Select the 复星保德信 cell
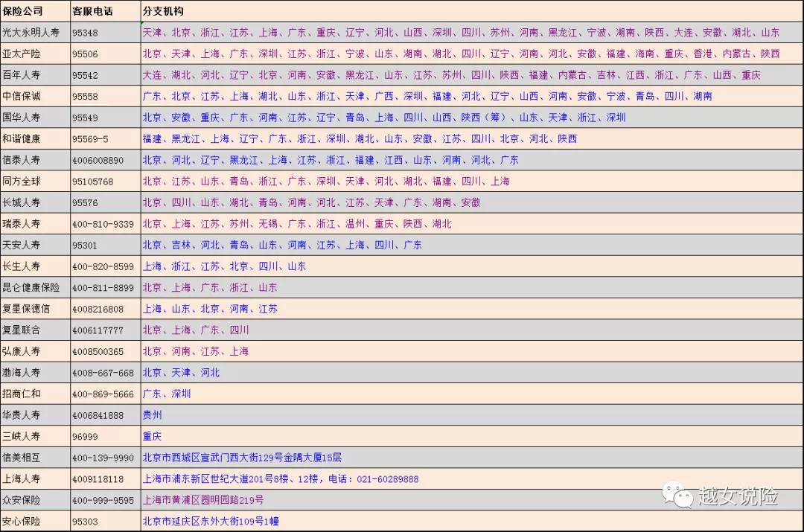 coord(35,309)
